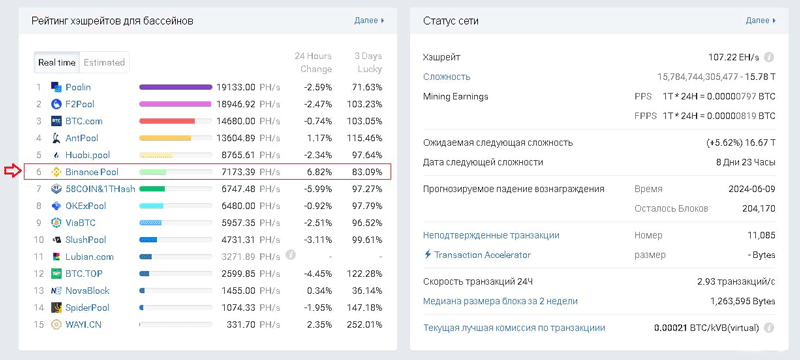
Task: Click the ViaBTC logo icon
Action: click(x=56, y=223)
